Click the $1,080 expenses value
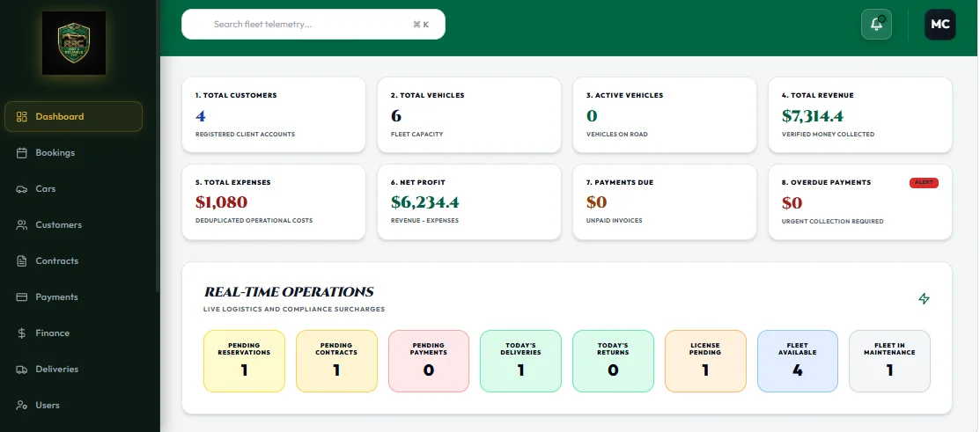The height and width of the screenshot is (432, 980). (x=221, y=202)
